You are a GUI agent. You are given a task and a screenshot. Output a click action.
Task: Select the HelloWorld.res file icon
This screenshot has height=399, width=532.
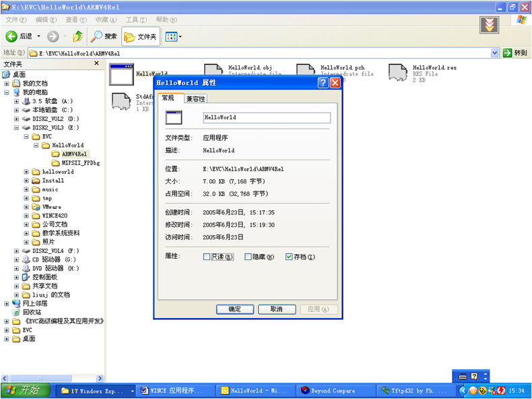tap(397, 73)
